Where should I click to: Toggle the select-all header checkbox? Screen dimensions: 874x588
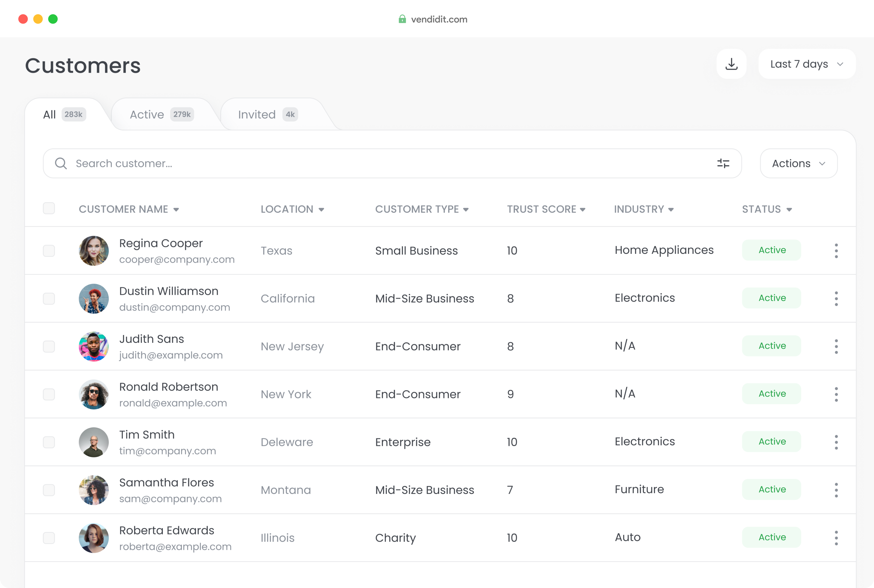(49, 208)
